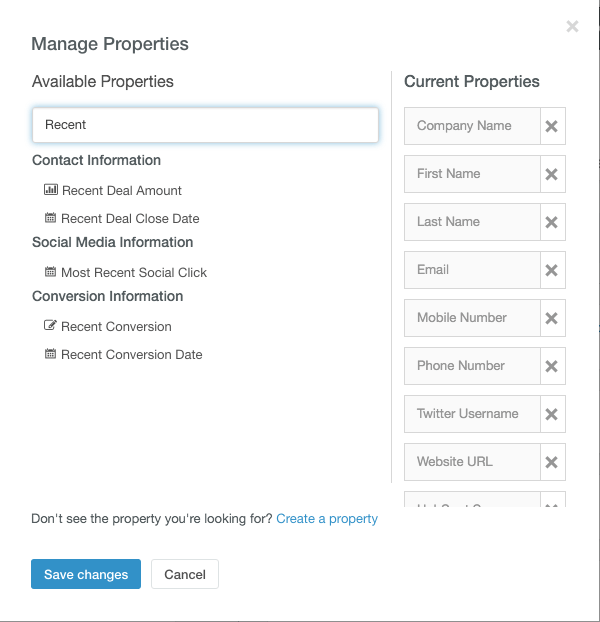Add the Recent Conversion Date property
The height and width of the screenshot is (622, 600).
pos(132,355)
